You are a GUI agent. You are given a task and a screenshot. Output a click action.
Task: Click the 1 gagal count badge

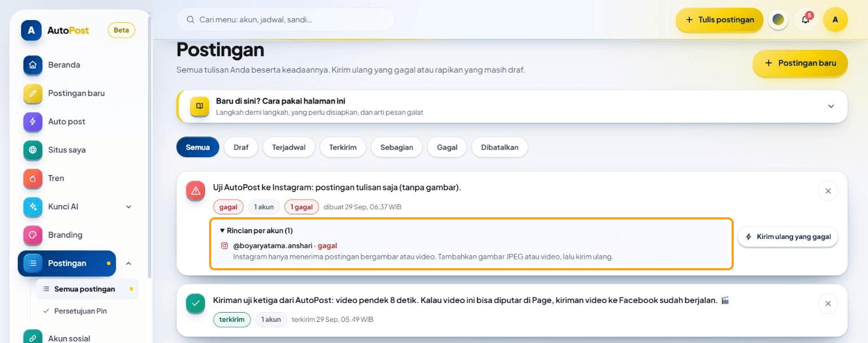point(302,207)
